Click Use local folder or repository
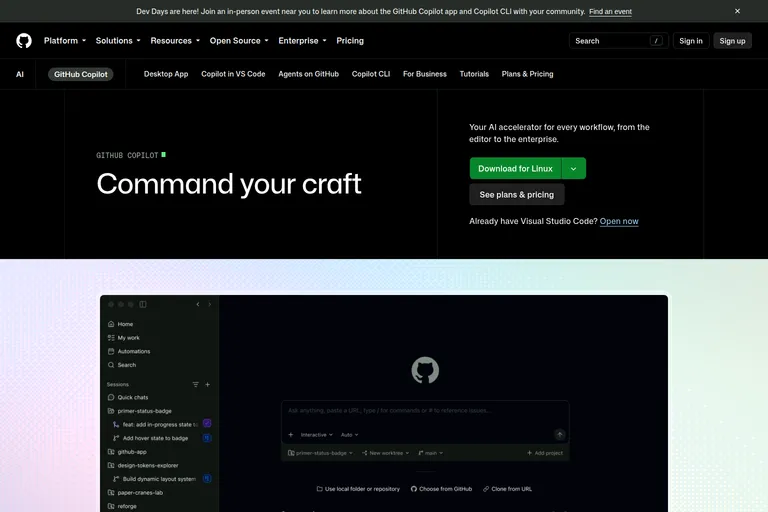This screenshot has height=512, width=768. point(358,489)
